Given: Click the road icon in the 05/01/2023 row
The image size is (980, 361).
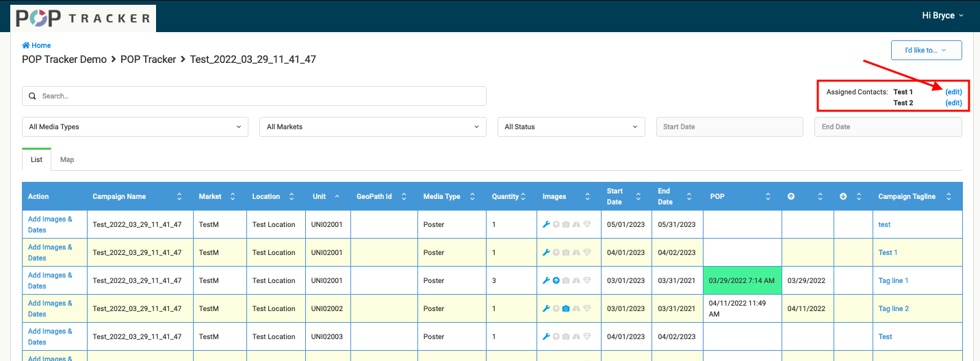Looking at the screenshot, I should (x=576, y=224).
